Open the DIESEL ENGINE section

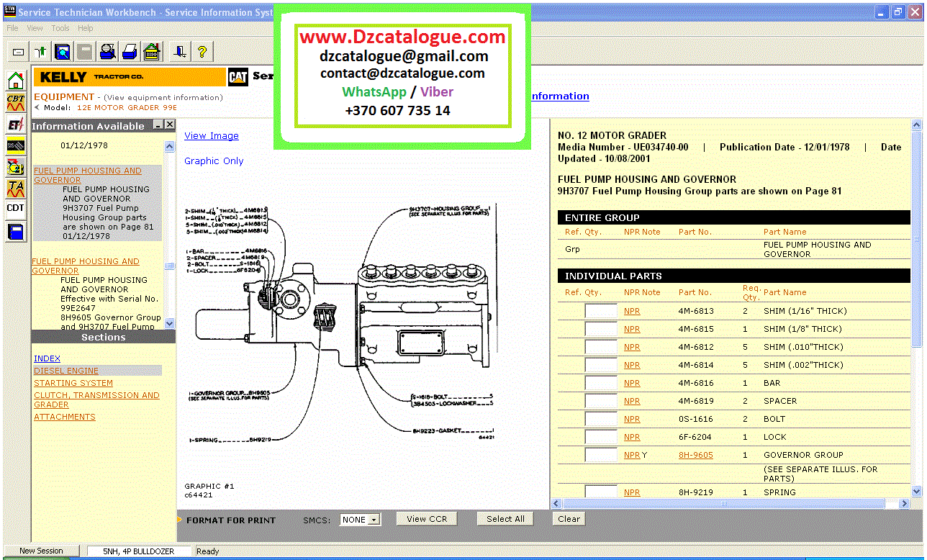[x=66, y=371]
